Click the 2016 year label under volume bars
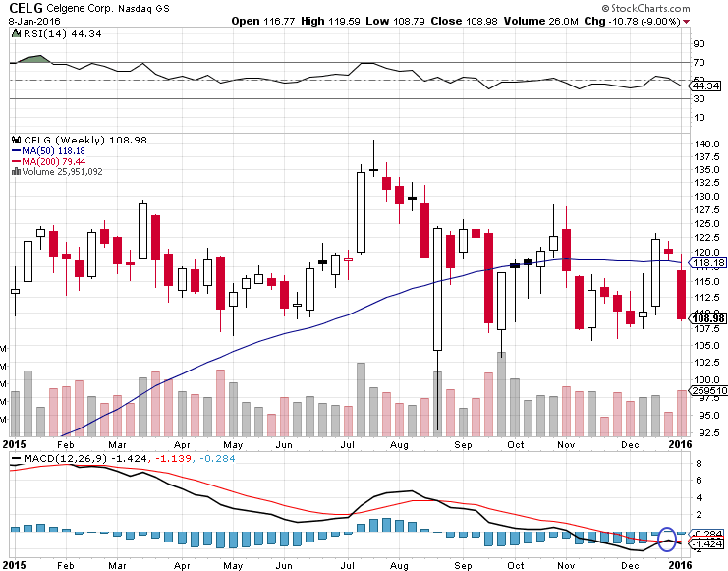Image resolution: width=728 pixels, height=571 pixels. (680, 444)
